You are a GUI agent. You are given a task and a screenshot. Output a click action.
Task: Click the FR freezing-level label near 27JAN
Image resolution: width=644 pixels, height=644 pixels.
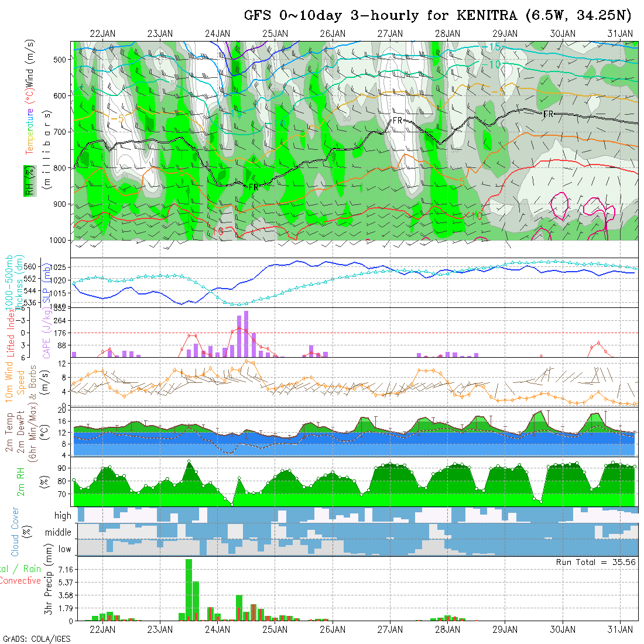pos(398,121)
